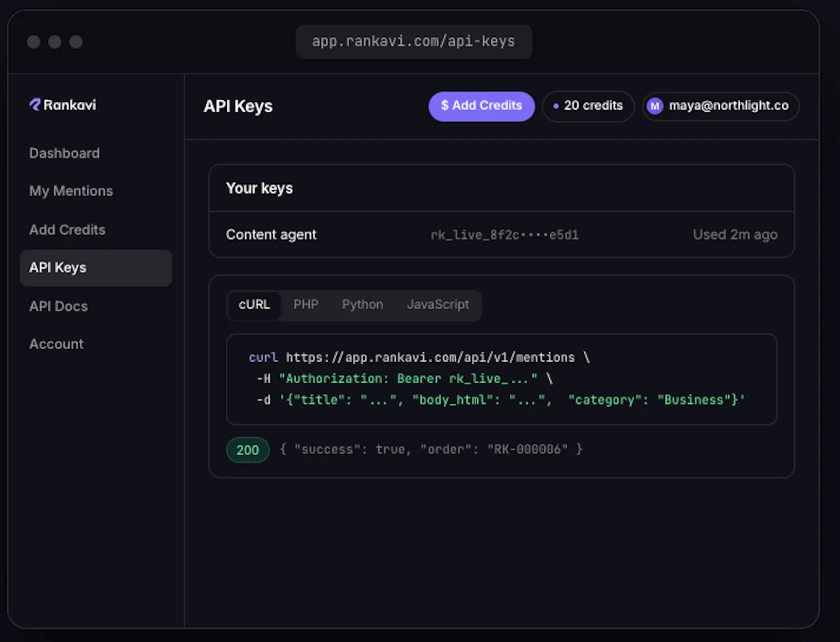
Task: Open the maya@northlight.co account menu
Action: [x=720, y=107]
